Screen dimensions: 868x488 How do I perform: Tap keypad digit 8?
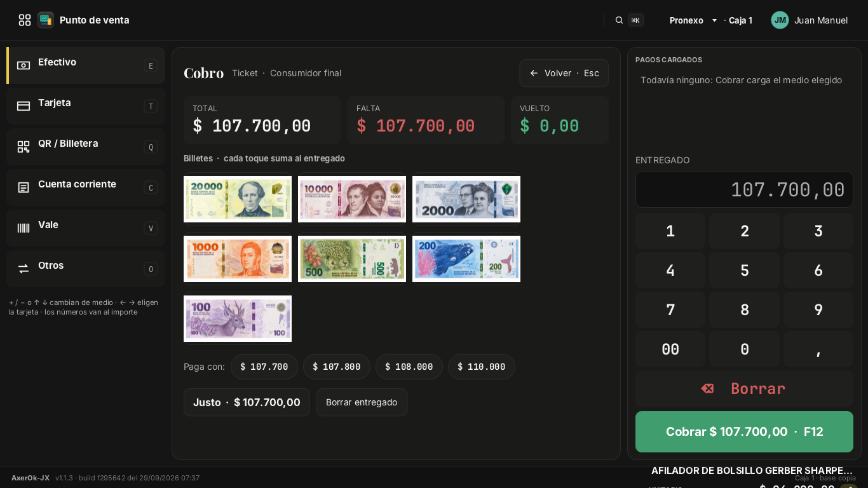[x=744, y=310]
